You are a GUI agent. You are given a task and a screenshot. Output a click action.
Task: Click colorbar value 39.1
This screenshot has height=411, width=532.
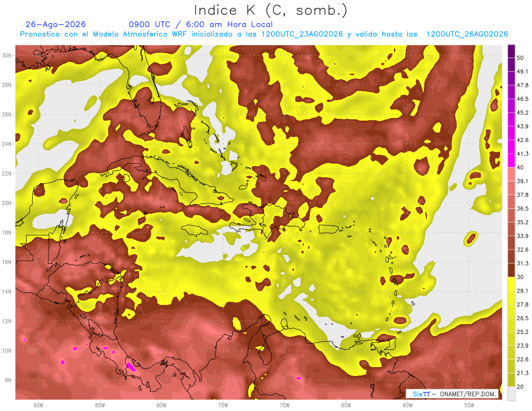click(522, 181)
